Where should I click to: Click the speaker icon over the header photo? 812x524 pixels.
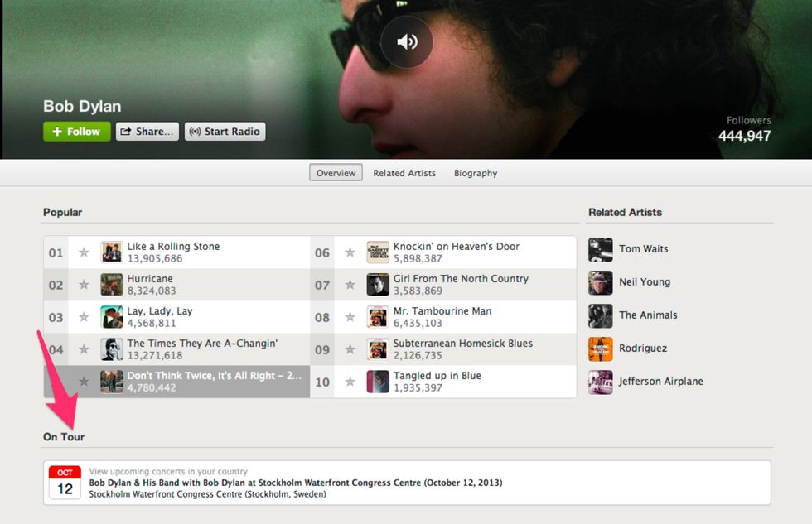[407, 42]
